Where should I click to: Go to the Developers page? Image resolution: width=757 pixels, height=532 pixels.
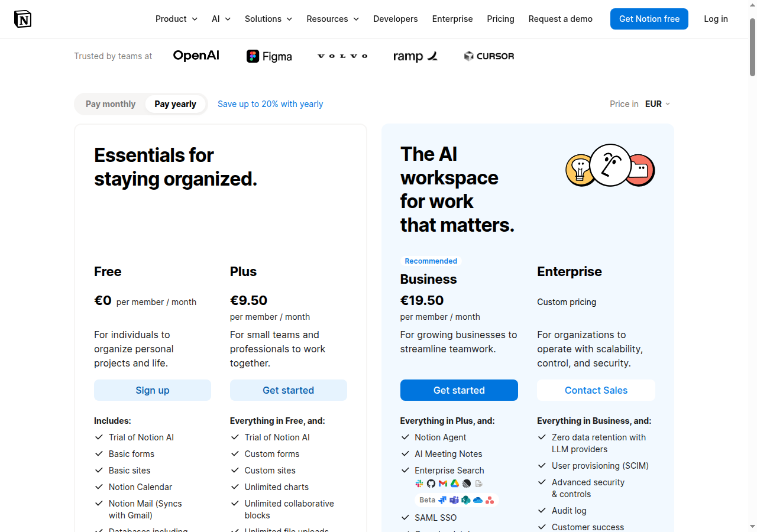396,19
